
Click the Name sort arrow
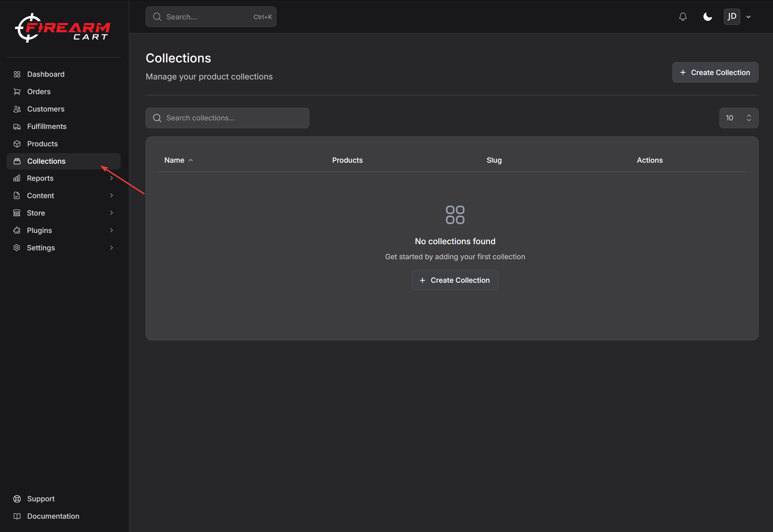pos(191,160)
